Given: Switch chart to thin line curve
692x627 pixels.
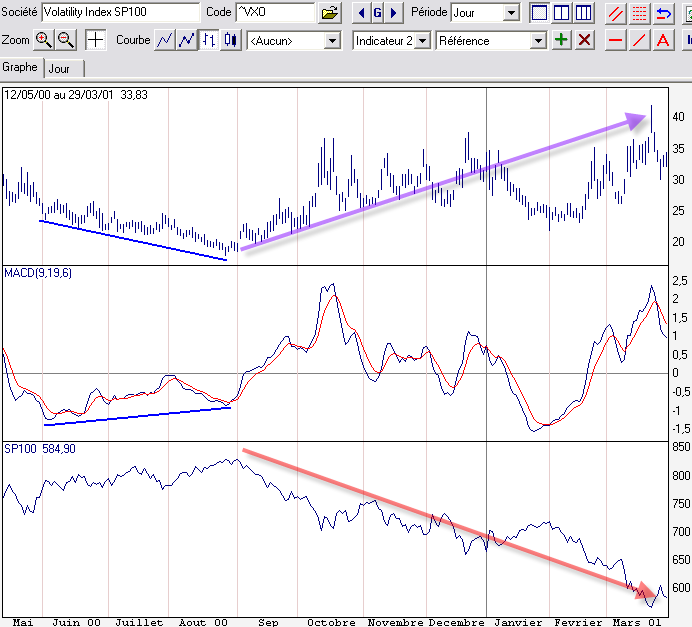Looking at the screenshot, I should [165, 40].
